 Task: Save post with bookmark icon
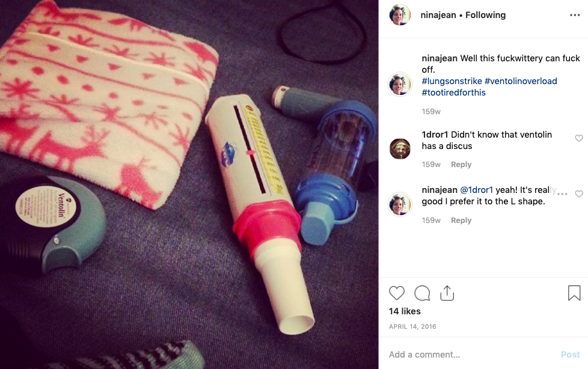574,293
